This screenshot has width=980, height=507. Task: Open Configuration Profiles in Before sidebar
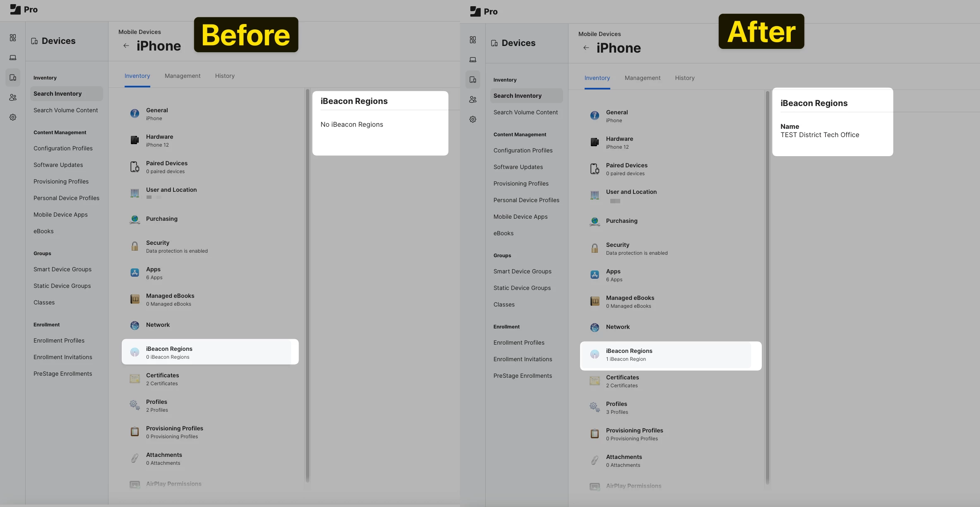pyautogui.click(x=63, y=148)
